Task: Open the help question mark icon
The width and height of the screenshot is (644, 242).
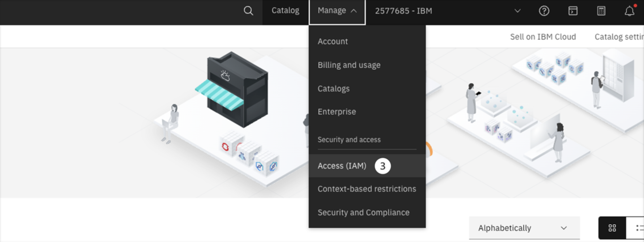Action: click(544, 11)
